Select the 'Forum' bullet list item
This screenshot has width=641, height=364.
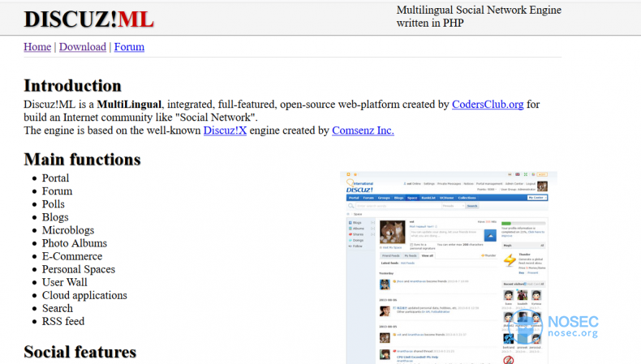(58, 191)
